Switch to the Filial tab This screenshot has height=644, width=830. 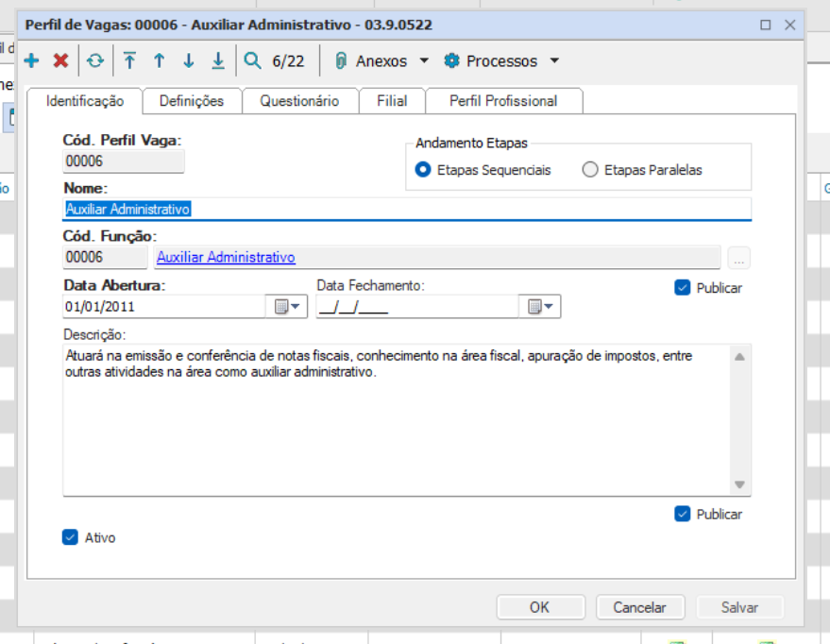coord(392,101)
